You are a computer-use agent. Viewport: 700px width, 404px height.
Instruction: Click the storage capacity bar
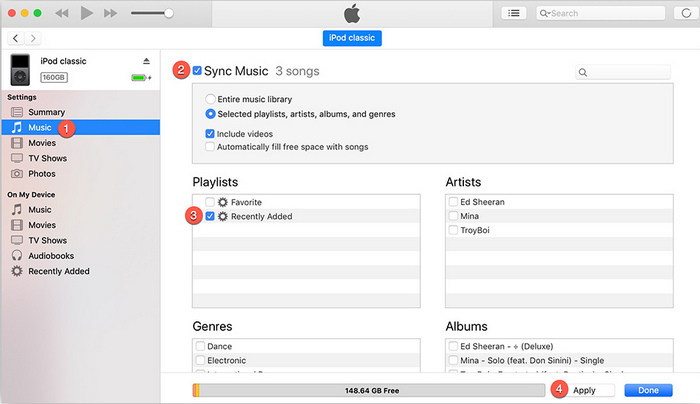(369, 390)
